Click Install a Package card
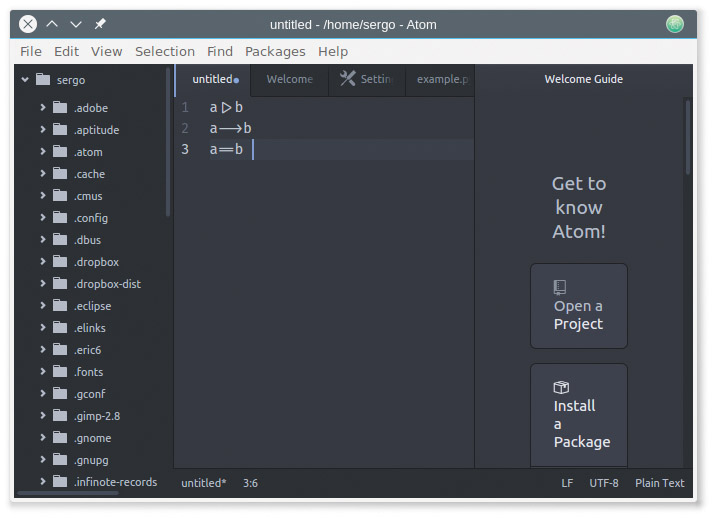This screenshot has height=518, width=713. click(x=579, y=415)
